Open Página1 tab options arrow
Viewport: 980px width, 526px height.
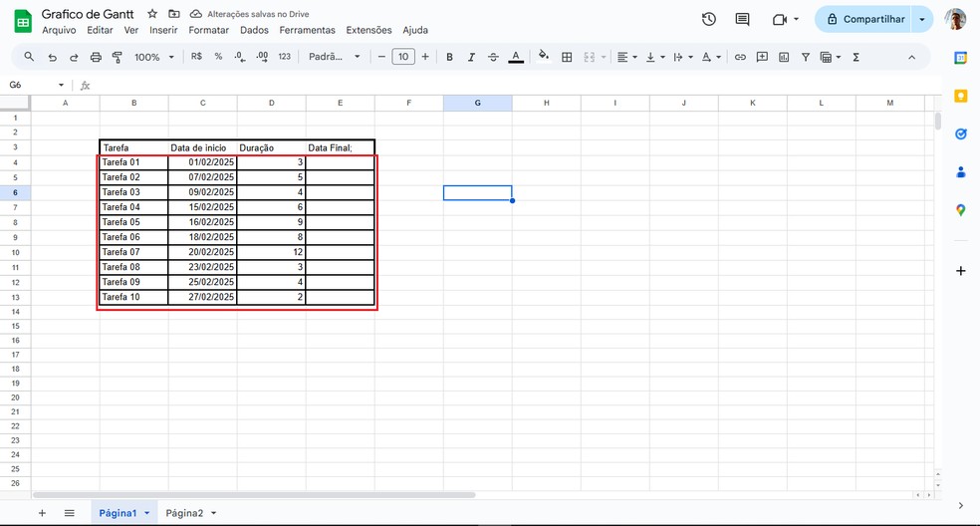[146, 513]
